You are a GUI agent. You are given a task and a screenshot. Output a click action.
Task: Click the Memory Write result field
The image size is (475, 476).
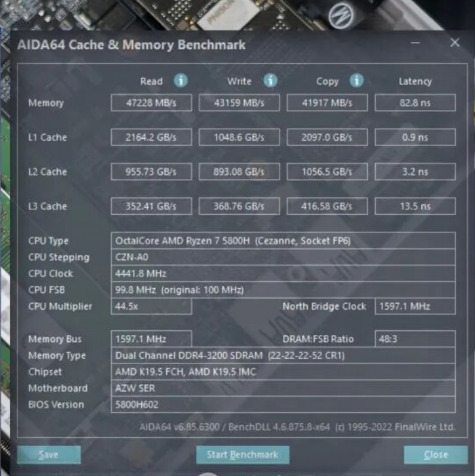pos(239,103)
